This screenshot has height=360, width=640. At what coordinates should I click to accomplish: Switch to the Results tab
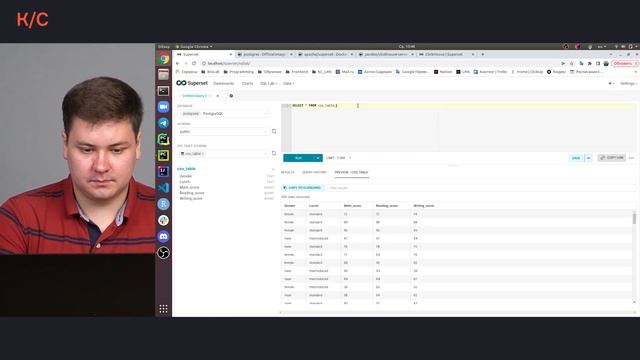pyautogui.click(x=288, y=172)
